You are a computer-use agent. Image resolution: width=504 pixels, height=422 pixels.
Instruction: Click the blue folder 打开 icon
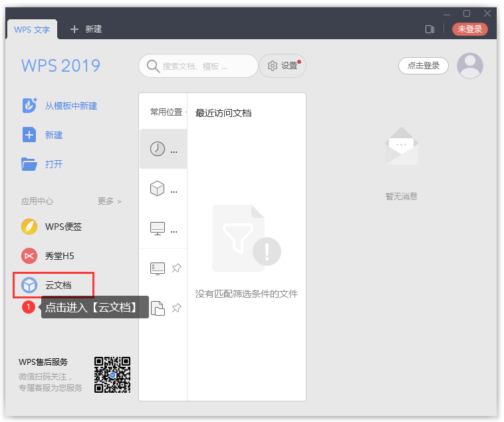(x=29, y=164)
